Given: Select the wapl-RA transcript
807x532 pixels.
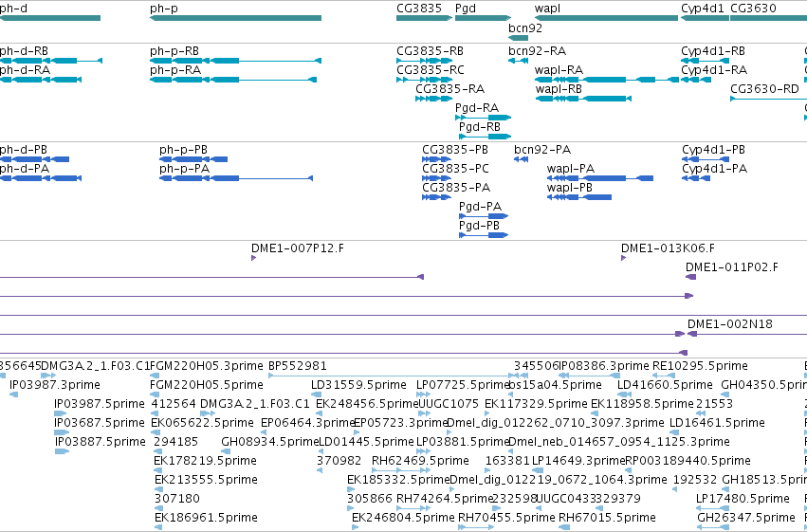Looking at the screenshot, I should coord(607,80).
